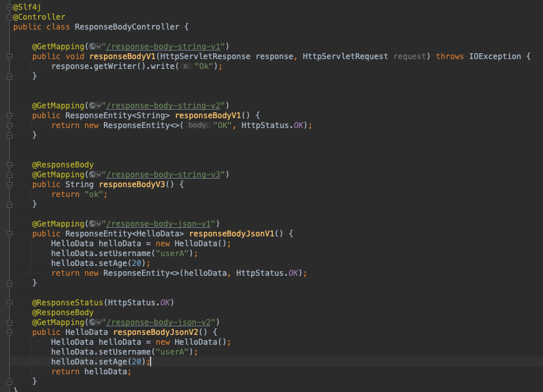
Task: Click 'return helloData;' statement
Action: pos(91,372)
